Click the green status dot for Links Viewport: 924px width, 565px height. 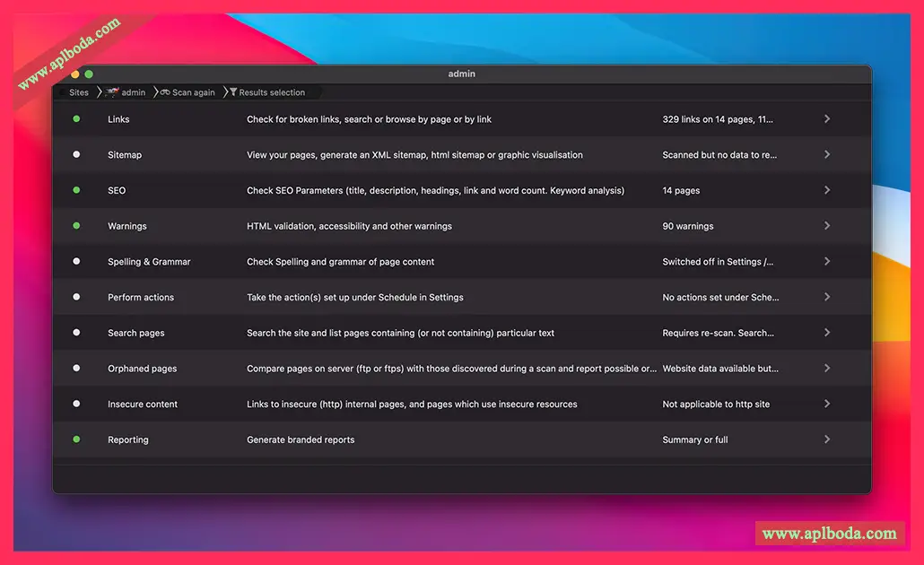point(76,118)
